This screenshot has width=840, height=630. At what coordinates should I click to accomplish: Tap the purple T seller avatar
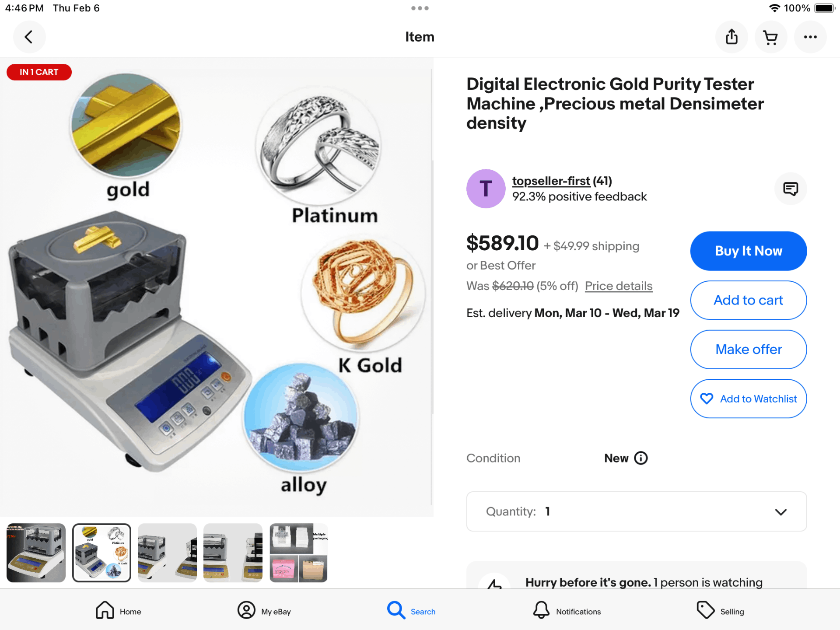[486, 189]
